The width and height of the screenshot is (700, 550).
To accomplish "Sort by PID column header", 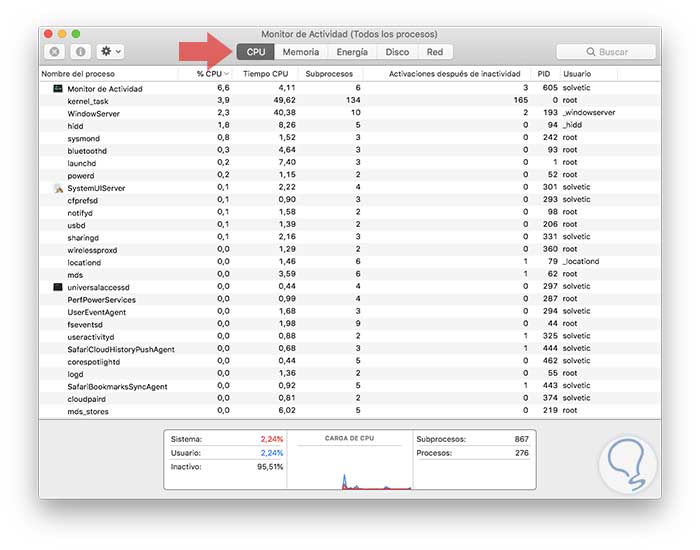I will [x=544, y=74].
